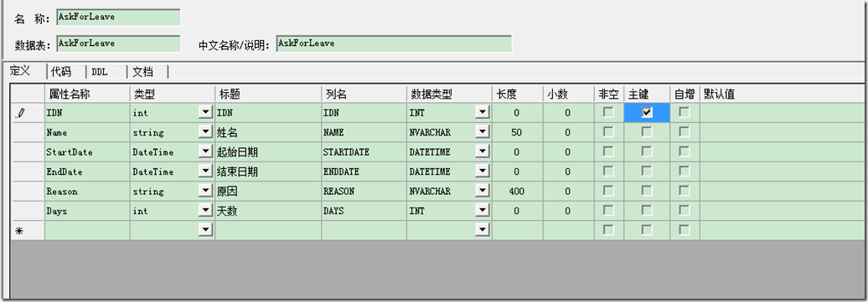Check 主键 checkbox for Name row
The image size is (868, 302).
coord(647,132)
